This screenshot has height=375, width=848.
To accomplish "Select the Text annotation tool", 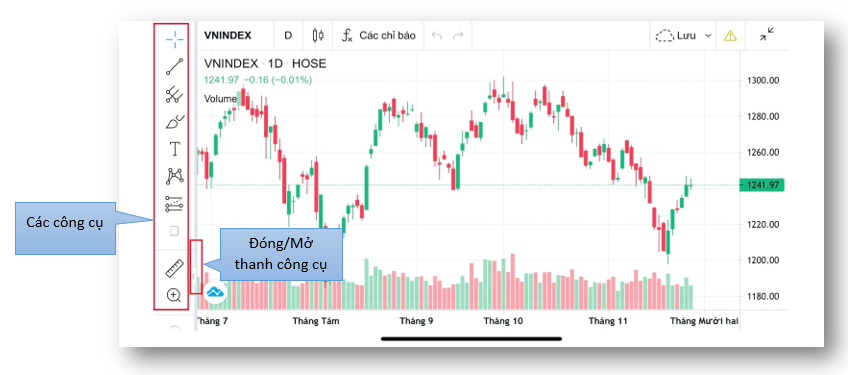I will coord(174,149).
